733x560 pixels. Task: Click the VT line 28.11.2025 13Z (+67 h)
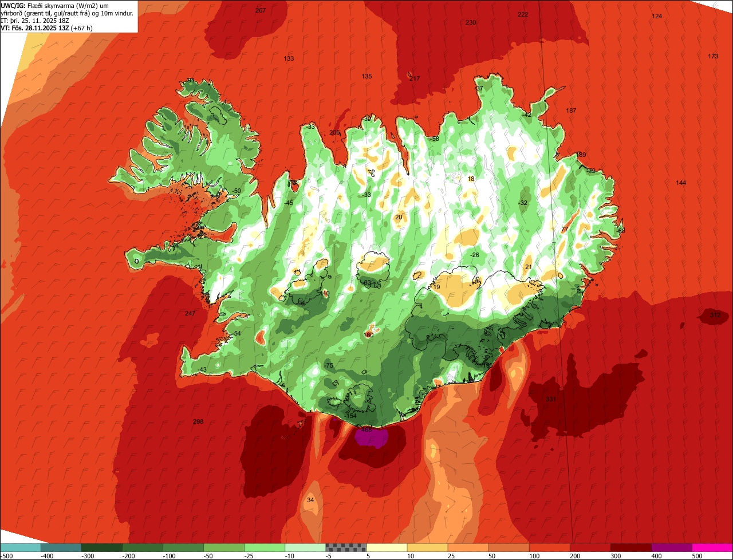(x=46, y=27)
